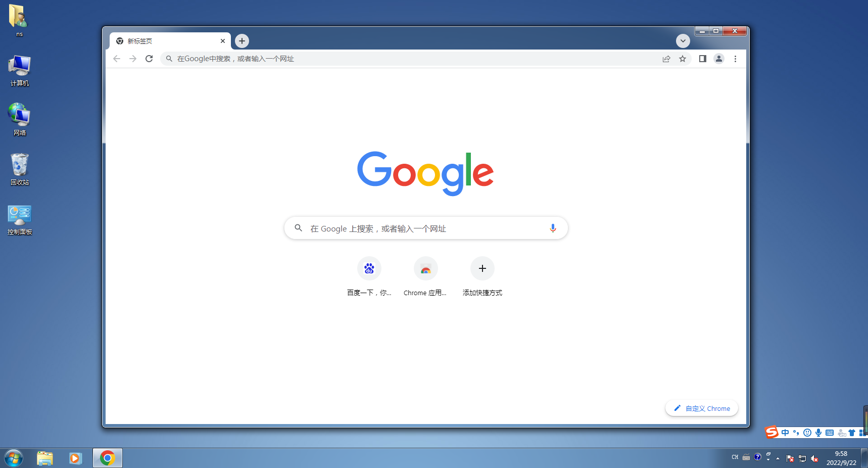This screenshot has height=468, width=868.
Task: Close the 新标签页 tab
Action: (x=223, y=41)
